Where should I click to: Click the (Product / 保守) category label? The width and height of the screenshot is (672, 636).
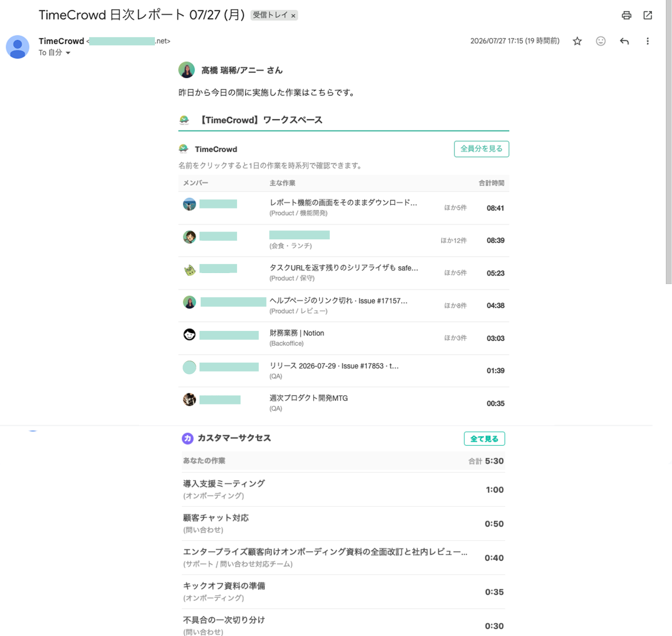(292, 278)
